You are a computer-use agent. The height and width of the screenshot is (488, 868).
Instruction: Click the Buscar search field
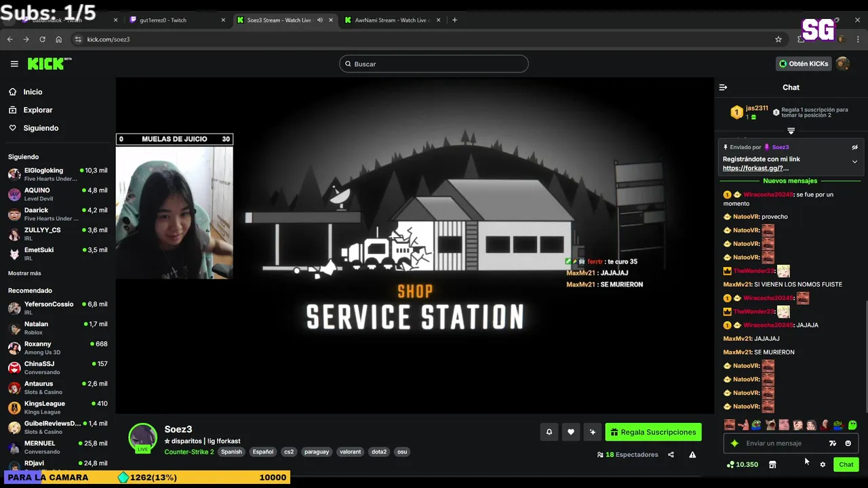434,64
